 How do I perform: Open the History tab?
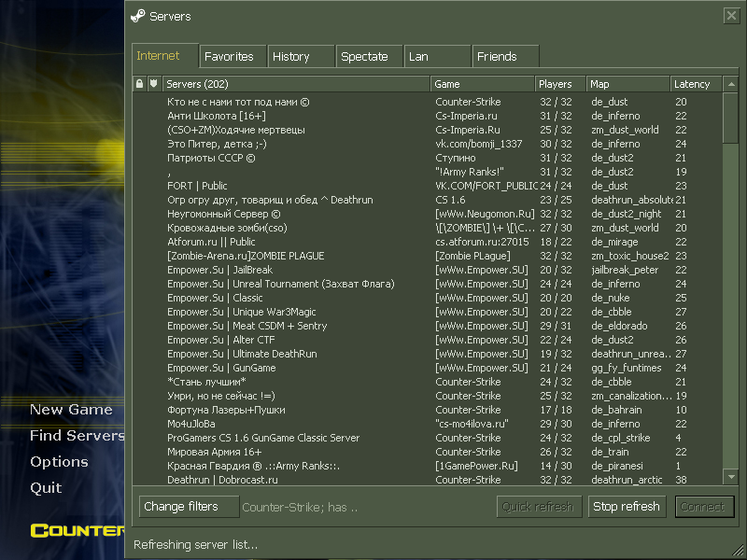(301, 56)
